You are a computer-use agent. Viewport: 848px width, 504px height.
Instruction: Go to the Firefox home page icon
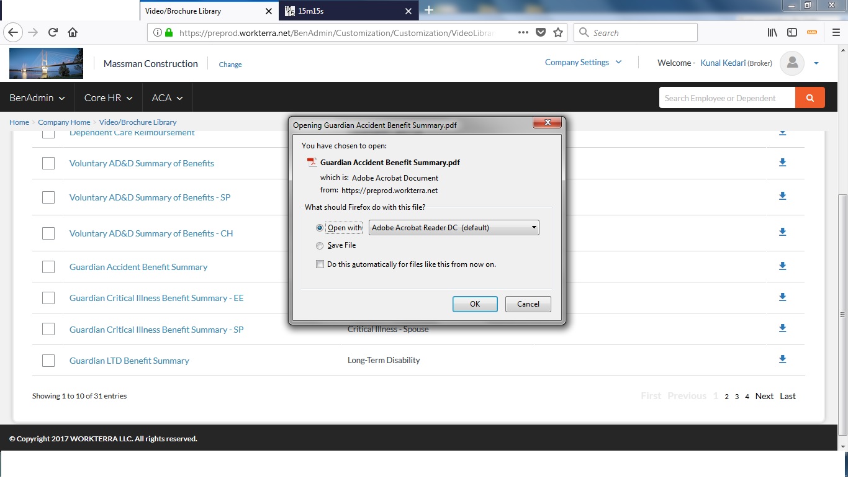[73, 33]
